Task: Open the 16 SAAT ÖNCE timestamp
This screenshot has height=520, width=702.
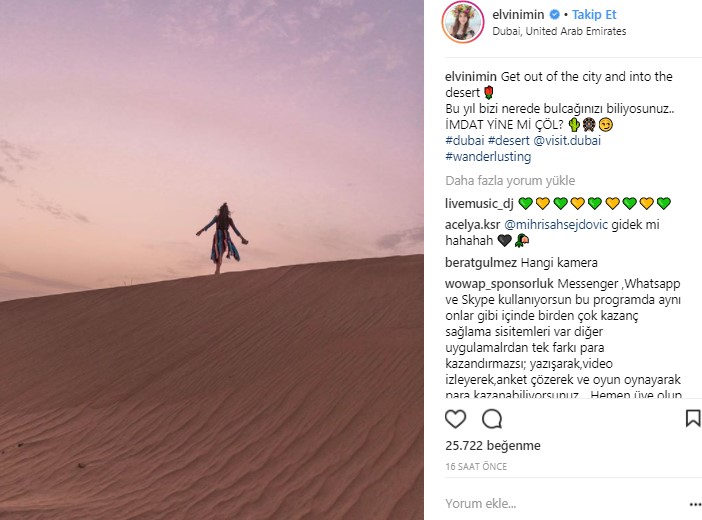Action: tap(476, 467)
